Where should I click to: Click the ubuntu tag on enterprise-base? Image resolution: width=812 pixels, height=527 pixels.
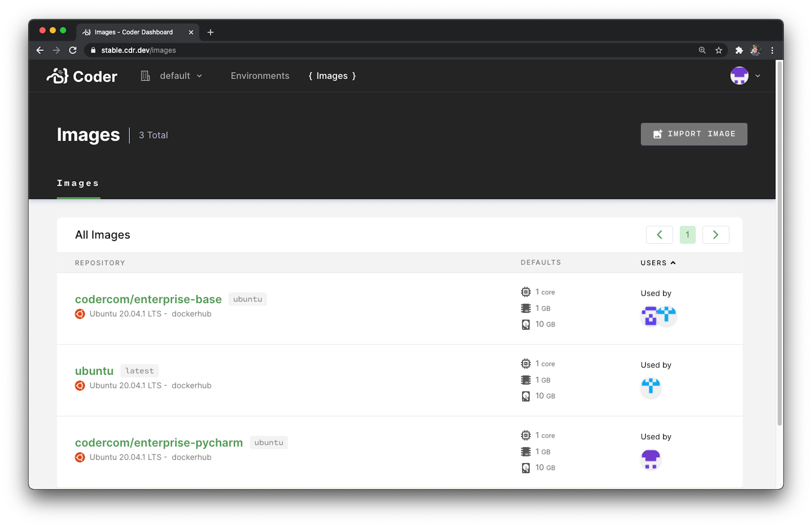(x=247, y=299)
